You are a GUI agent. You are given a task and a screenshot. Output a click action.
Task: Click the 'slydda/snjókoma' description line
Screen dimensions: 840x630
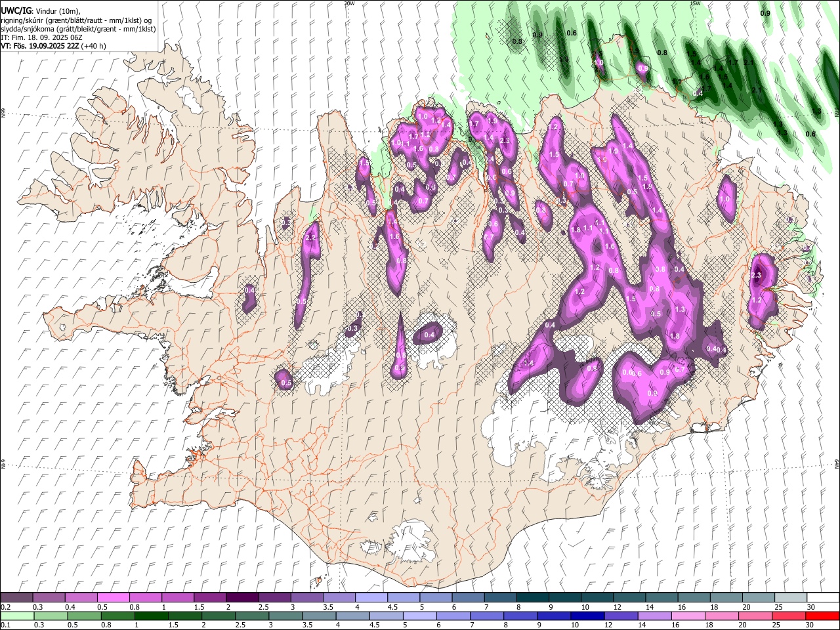click(78, 29)
